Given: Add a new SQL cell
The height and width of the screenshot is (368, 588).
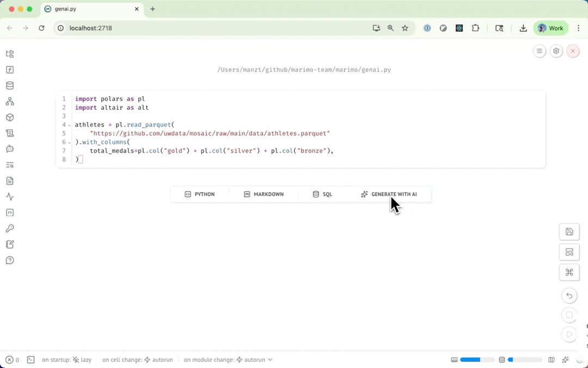Looking at the screenshot, I should pyautogui.click(x=322, y=194).
